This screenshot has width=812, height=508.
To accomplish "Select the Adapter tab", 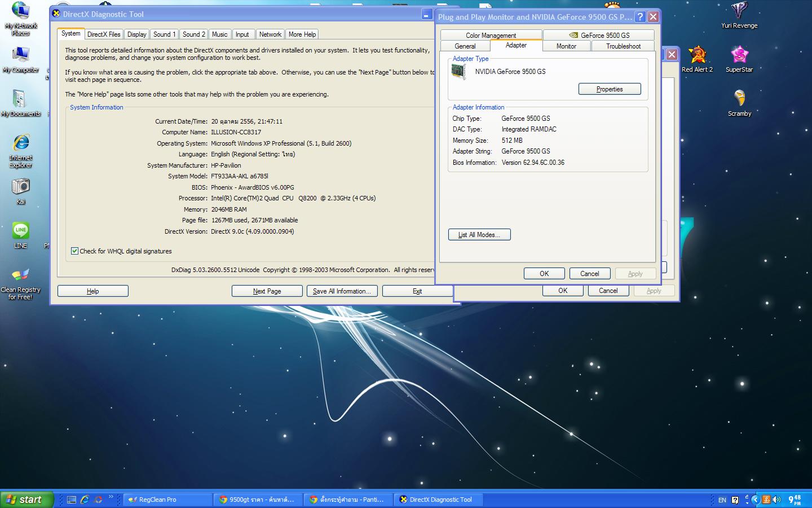I will coord(517,45).
